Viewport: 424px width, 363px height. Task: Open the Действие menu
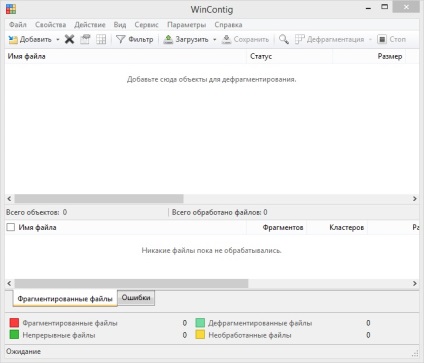pyautogui.click(x=90, y=25)
